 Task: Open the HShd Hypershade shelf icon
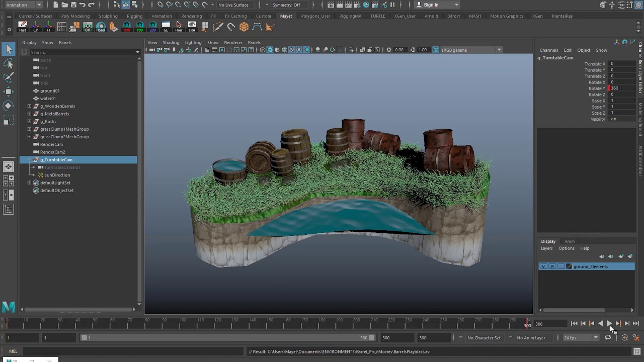101,27
